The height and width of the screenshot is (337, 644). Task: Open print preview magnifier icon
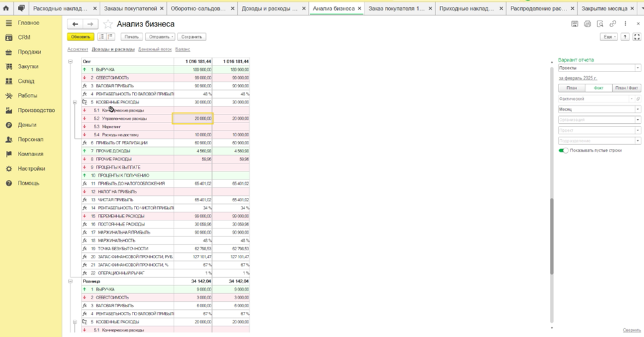tap(600, 24)
